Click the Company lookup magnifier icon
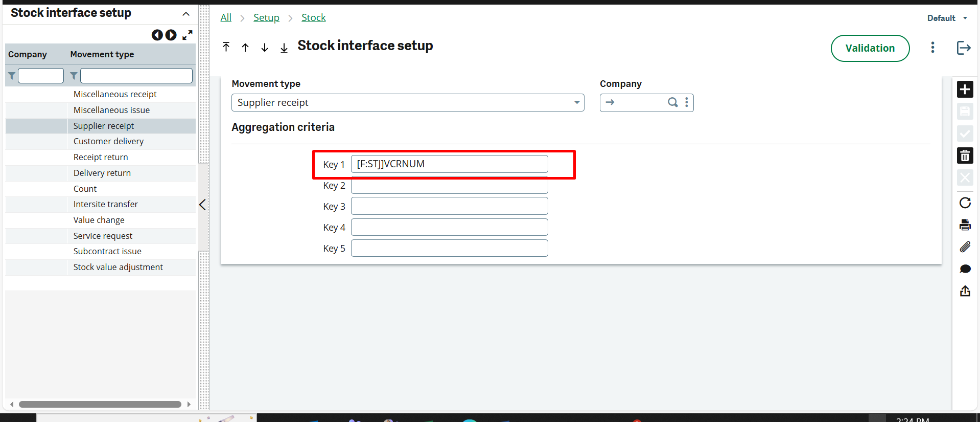The width and height of the screenshot is (980, 422). (673, 102)
